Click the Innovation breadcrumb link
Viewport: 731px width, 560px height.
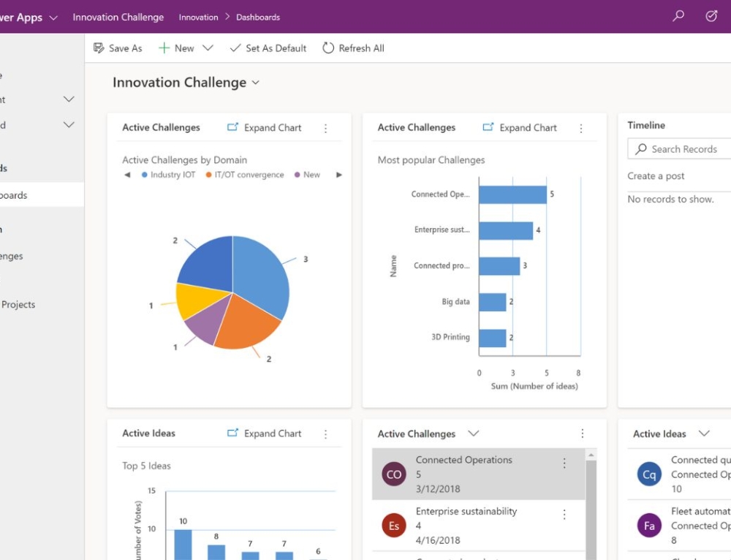point(198,17)
